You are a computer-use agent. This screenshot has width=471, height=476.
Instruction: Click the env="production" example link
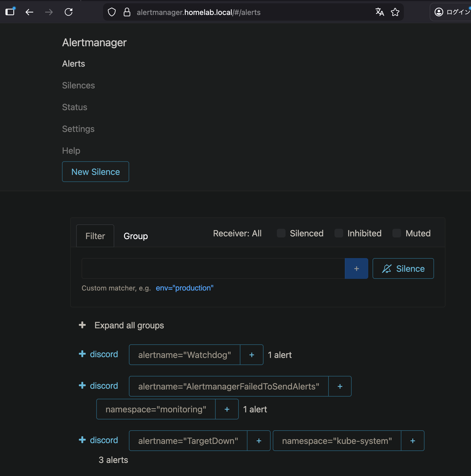pos(185,288)
